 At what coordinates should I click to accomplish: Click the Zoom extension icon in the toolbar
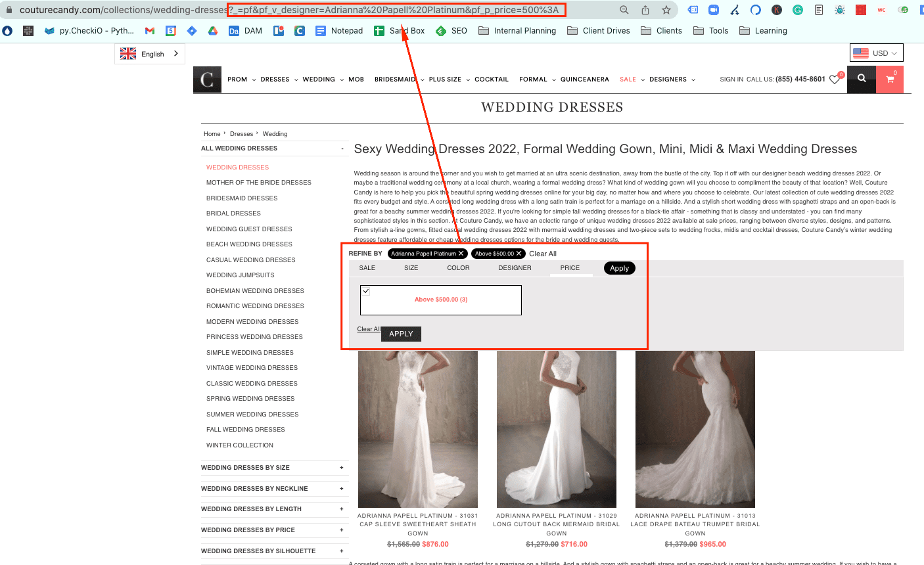(714, 10)
